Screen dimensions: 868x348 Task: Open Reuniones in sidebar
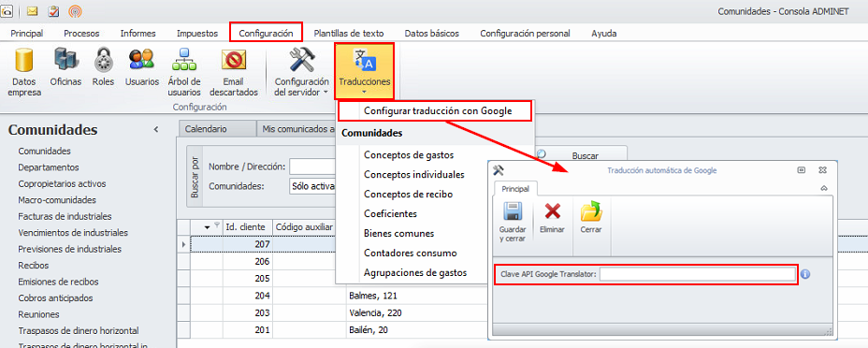[38, 314]
